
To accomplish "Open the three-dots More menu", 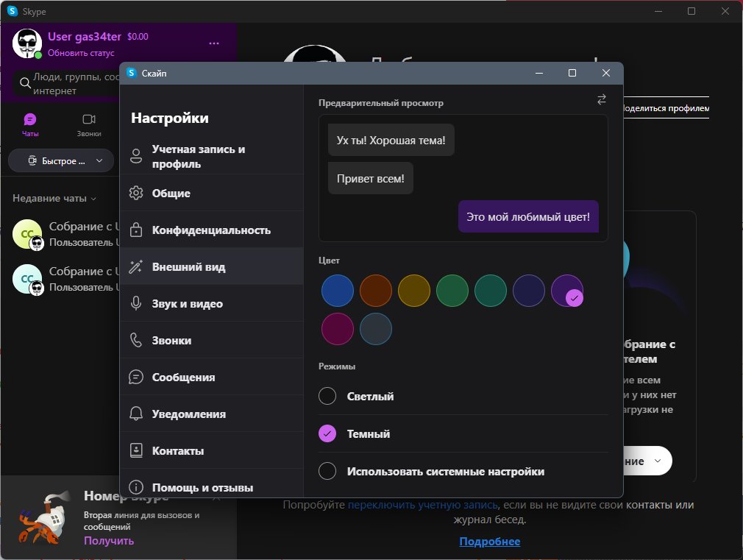I will pyautogui.click(x=214, y=43).
